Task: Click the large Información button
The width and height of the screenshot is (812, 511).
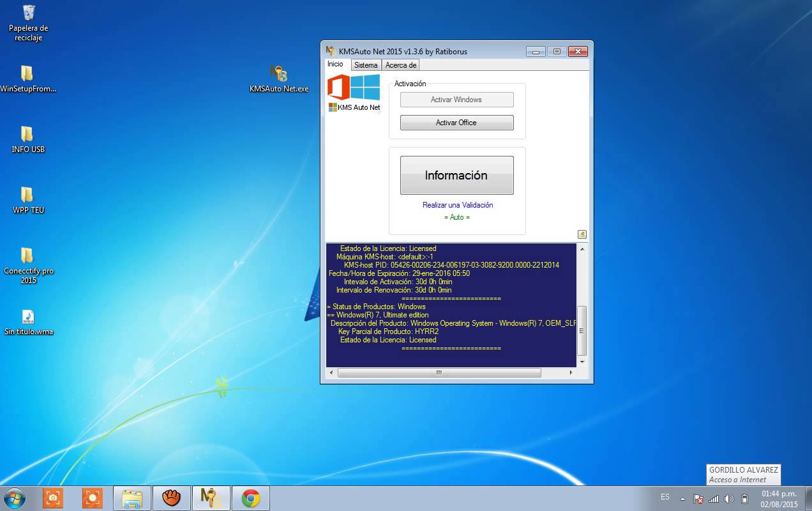Action: pos(456,175)
